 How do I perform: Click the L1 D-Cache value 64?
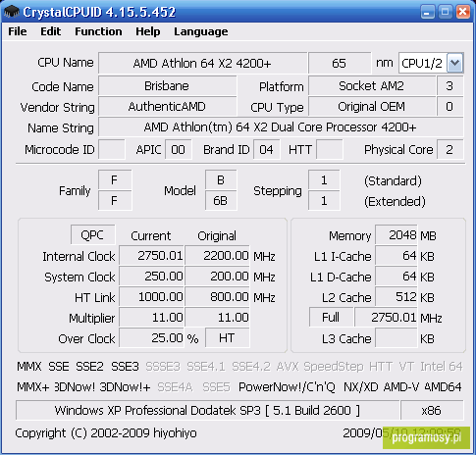click(x=397, y=277)
